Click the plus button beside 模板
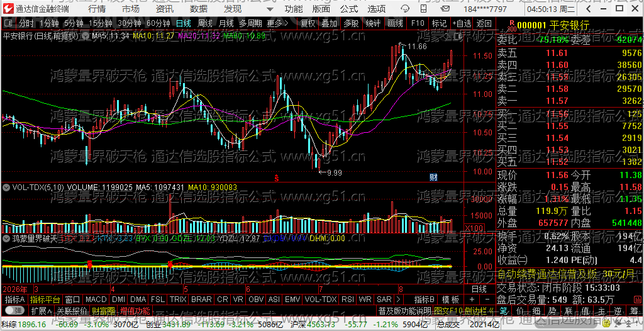Viewport: 644px width, 331px height. point(472,300)
